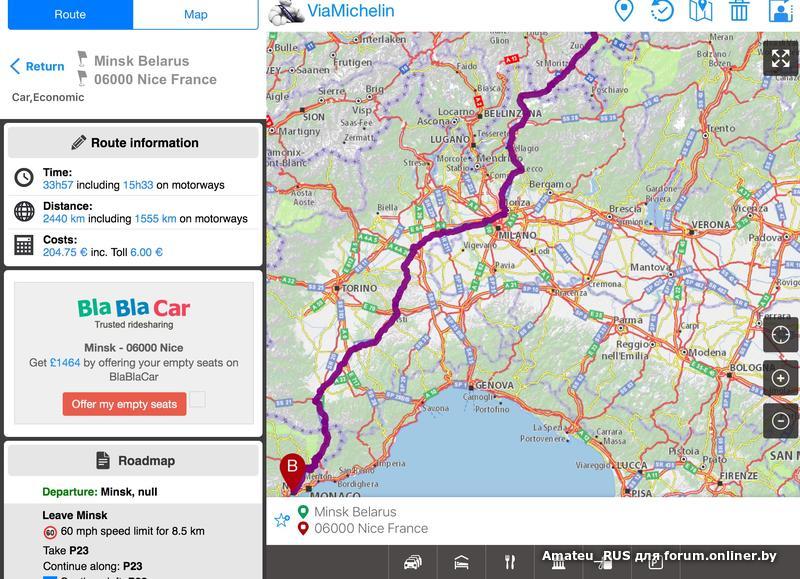
Task: Click the 'Continue along: P23' step
Action: (93, 566)
